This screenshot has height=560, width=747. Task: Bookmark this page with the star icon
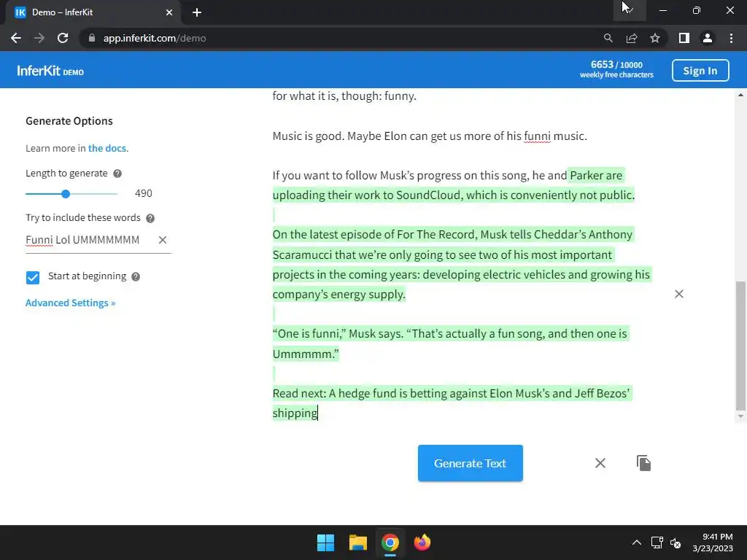click(655, 38)
